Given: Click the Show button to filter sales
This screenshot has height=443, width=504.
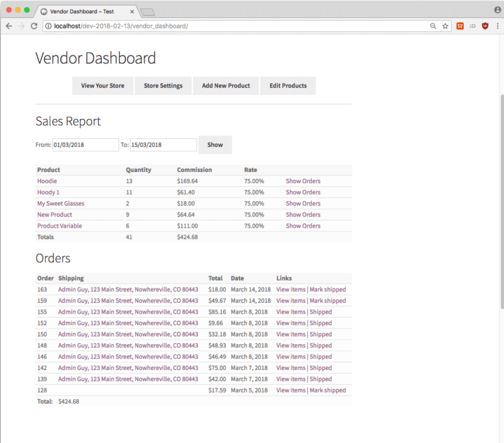Looking at the screenshot, I should coord(215,145).
